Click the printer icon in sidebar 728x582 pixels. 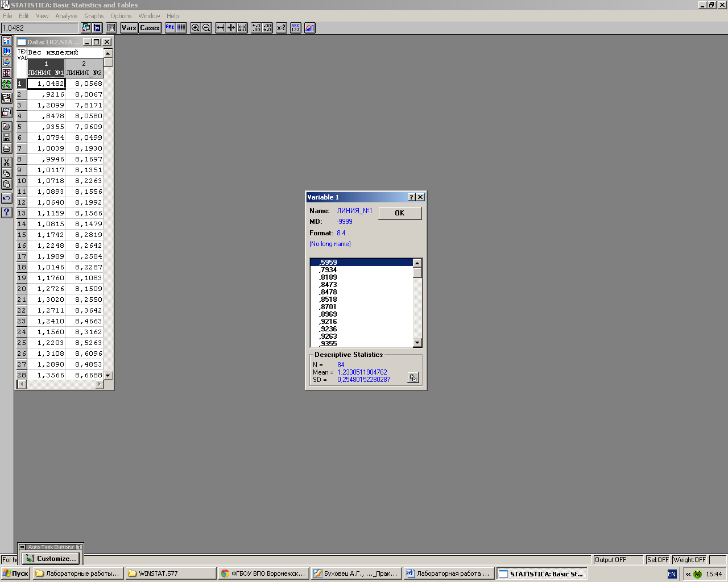(6, 148)
